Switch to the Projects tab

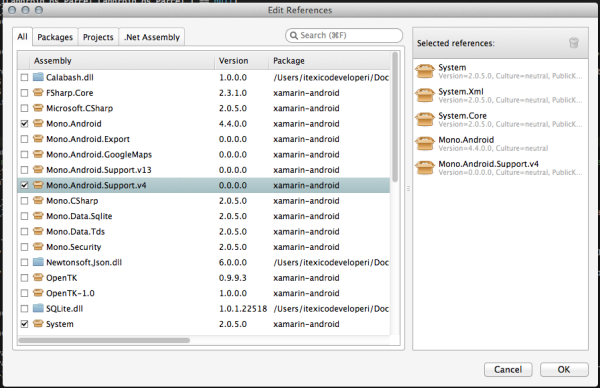[98, 37]
